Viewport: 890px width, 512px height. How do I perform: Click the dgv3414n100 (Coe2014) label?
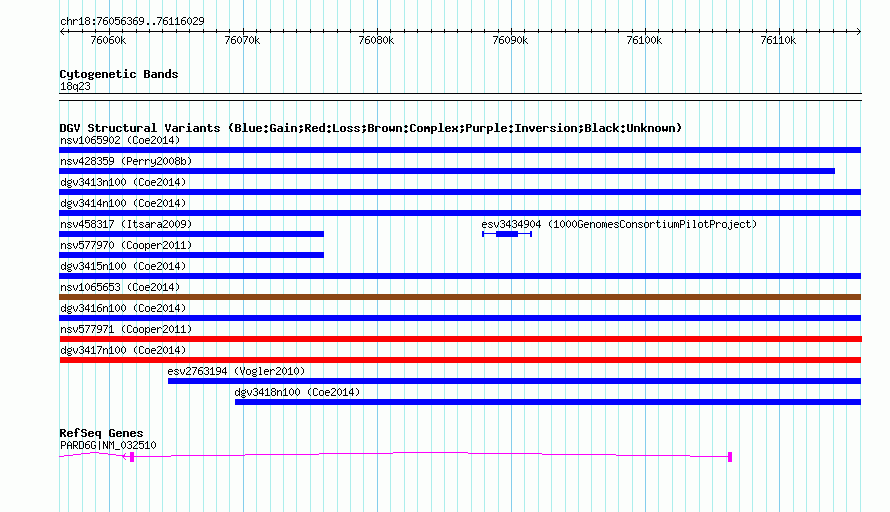(x=123, y=203)
